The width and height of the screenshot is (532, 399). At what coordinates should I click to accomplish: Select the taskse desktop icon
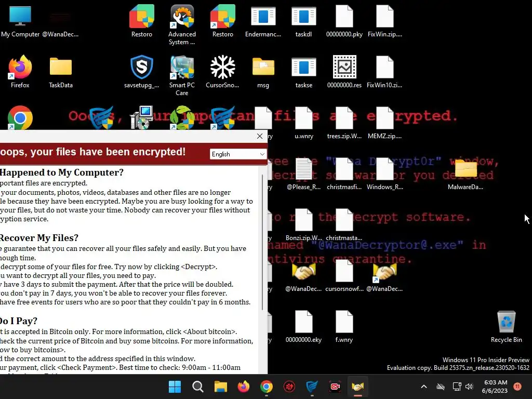(303, 72)
